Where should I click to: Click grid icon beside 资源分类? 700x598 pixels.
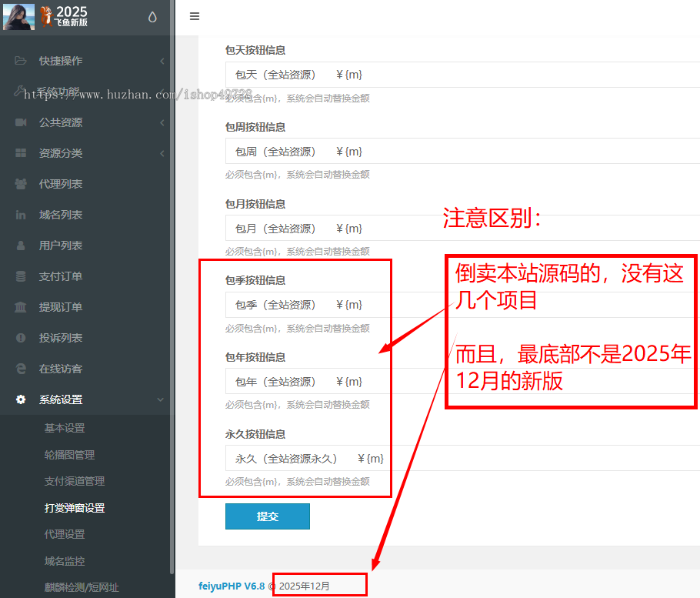click(x=21, y=153)
